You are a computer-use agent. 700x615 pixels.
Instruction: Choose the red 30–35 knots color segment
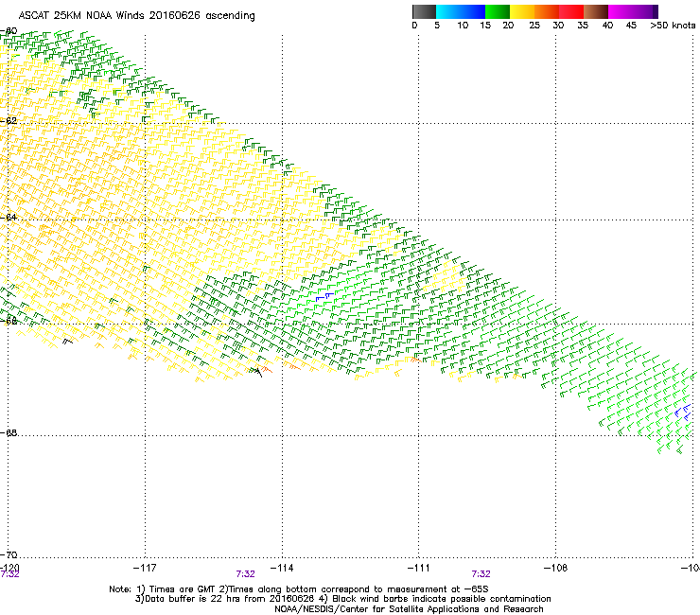tap(571, 11)
